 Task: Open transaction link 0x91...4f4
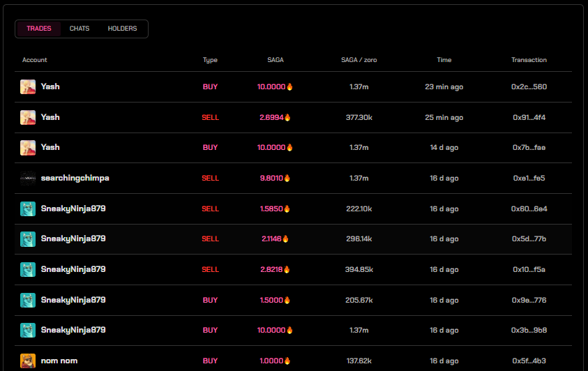click(x=529, y=117)
